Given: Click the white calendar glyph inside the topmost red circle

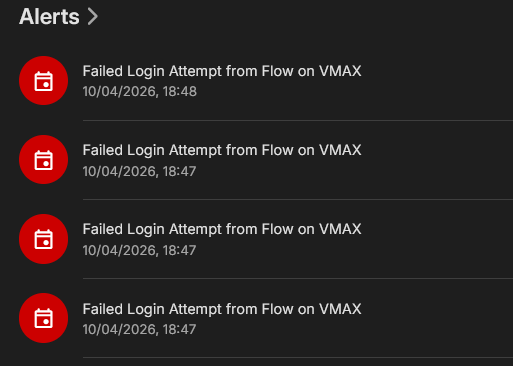Looking at the screenshot, I should [x=44, y=81].
